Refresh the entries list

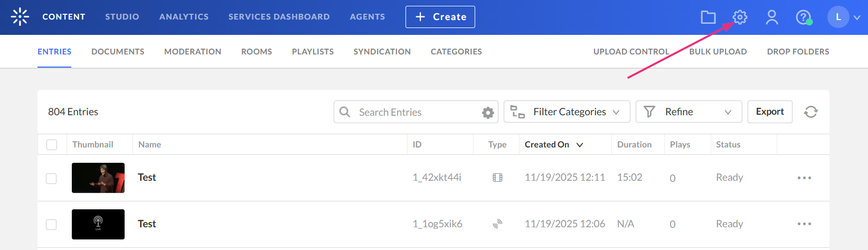(x=811, y=112)
